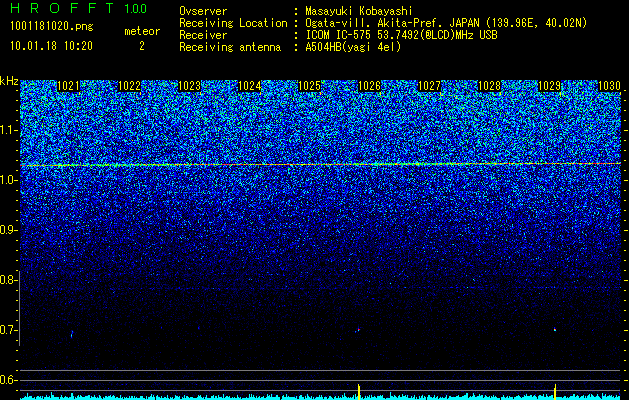Click the "Receiving antenna" label
The width and height of the screenshot is (629, 400).
coord(230,47)
